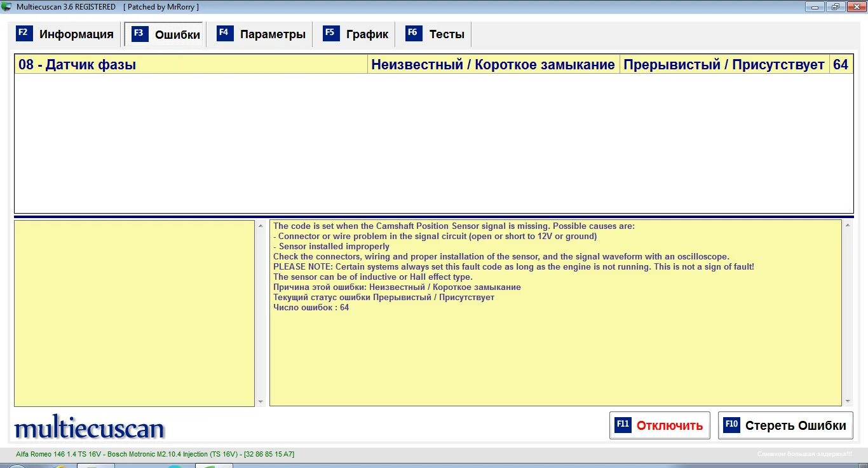Image resolution: width=868 pixels, height=468 pixels.
Task: Click the F3 key icon
Action: pos(139,34)
